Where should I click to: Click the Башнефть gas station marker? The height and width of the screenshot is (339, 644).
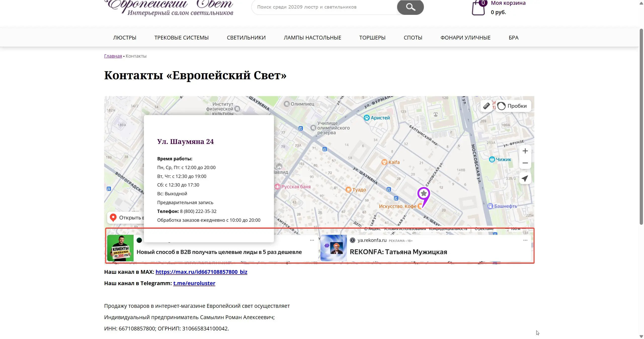[490, 206]
